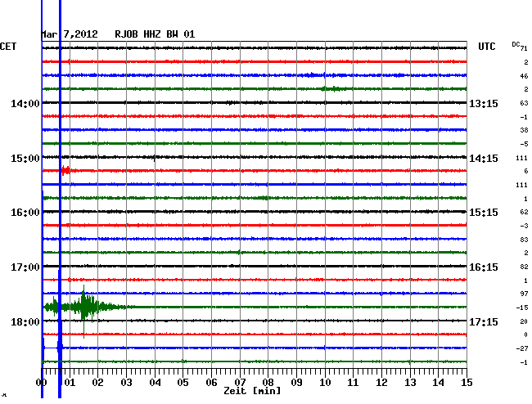
Task: Click the date label "Mar 7,2012"
Action: point(70,34)
